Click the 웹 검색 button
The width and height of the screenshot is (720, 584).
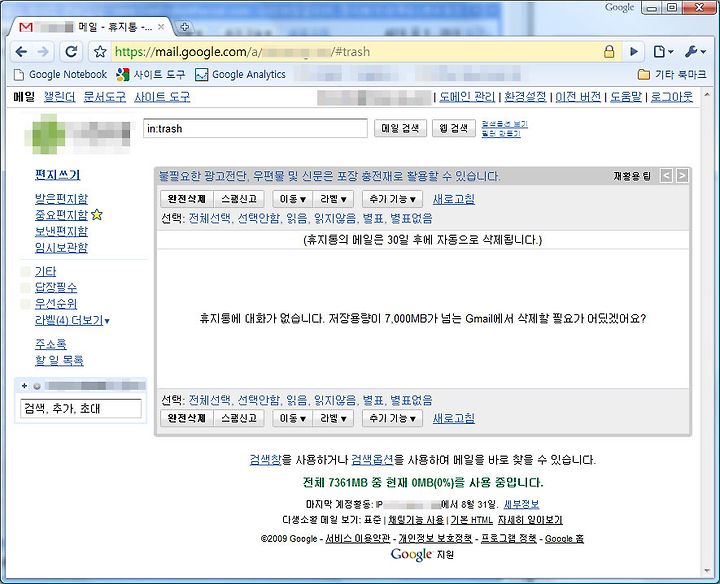(454, 129)
